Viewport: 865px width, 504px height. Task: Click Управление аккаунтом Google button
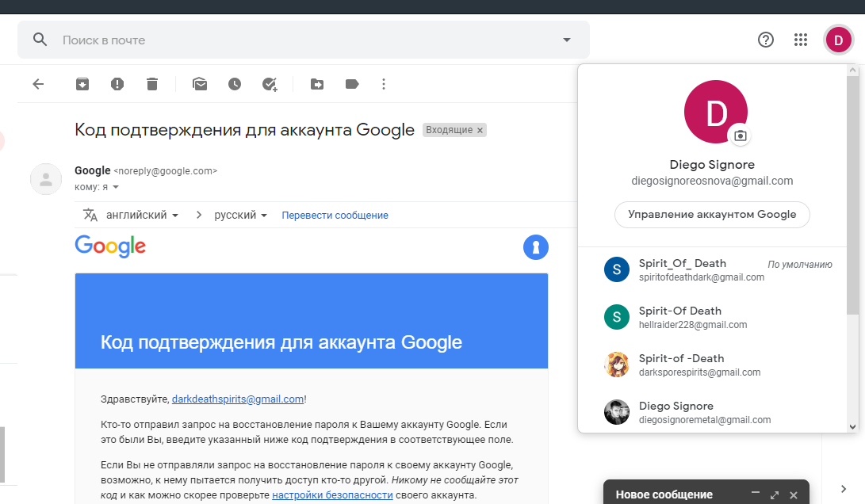click(x=712, y=215)
